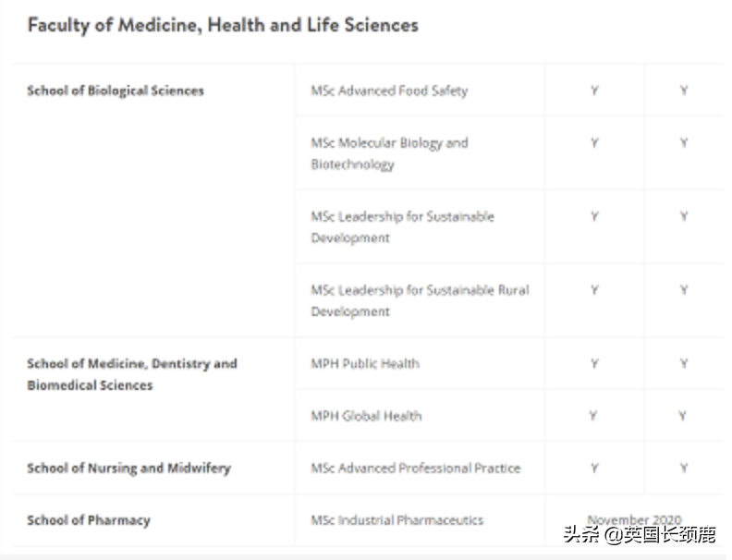Viewport: 732px width, 560px height.
Task: Open the MSc Advanced Food Safety course
Action: (x=389, y=91)
